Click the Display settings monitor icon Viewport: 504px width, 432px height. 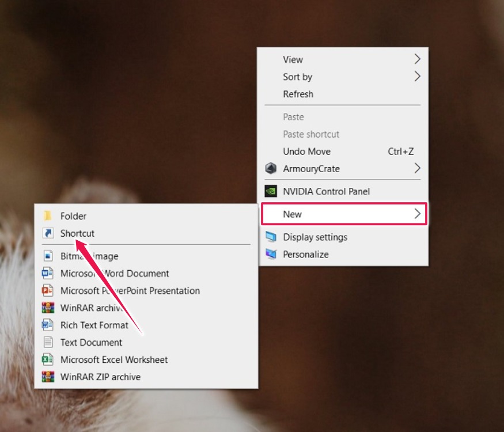click(271, 237)
